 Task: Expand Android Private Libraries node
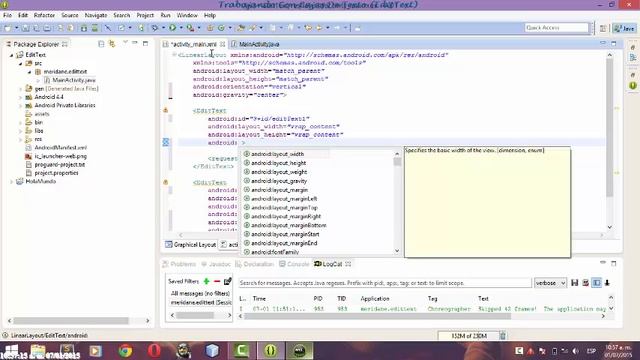20,105
